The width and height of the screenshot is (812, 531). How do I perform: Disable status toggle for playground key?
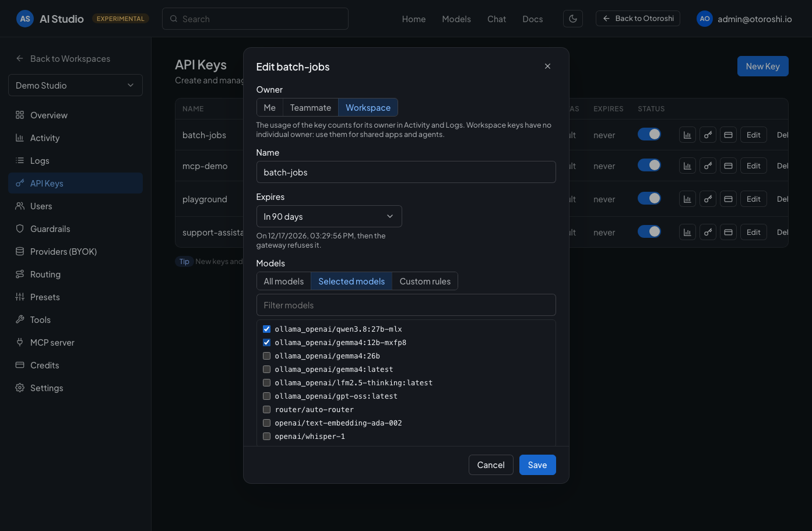(649, 198)
